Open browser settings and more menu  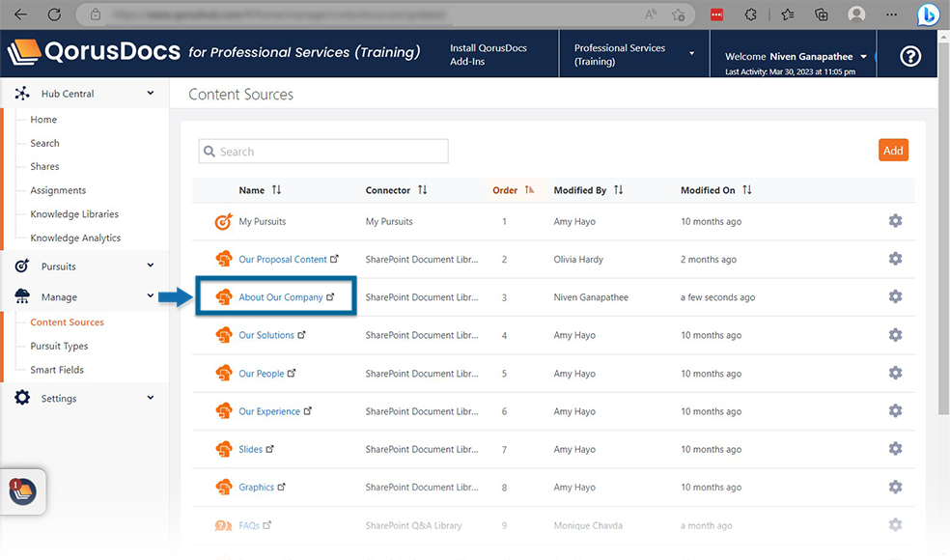point(891,14)
